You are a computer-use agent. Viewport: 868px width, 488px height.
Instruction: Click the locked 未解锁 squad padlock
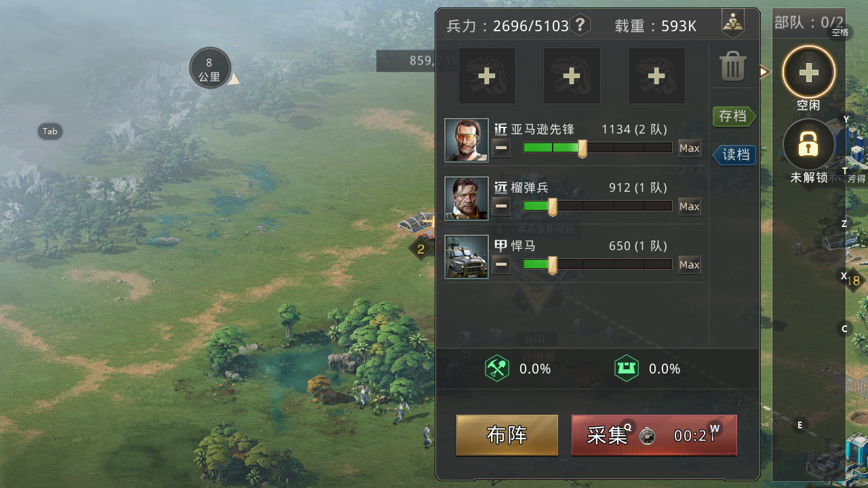pyautogui.click(x=808, y=144)
